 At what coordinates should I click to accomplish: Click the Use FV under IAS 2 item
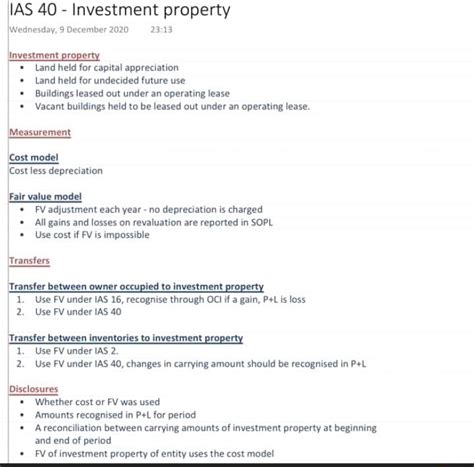pos(77,351)
